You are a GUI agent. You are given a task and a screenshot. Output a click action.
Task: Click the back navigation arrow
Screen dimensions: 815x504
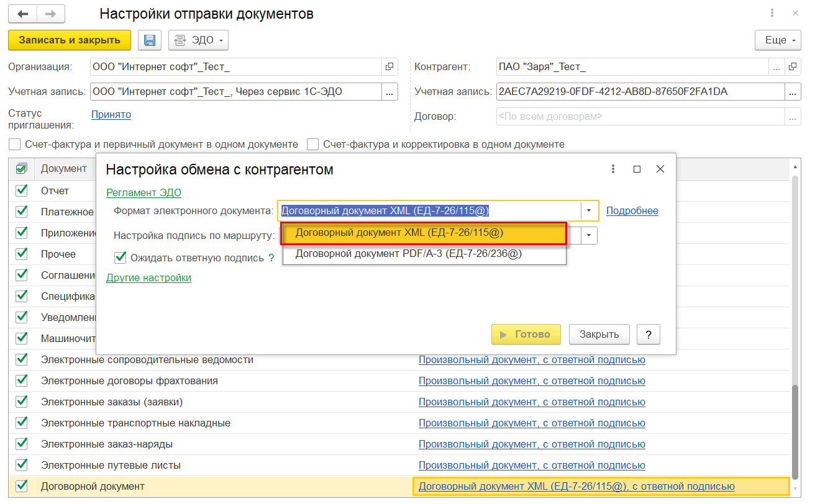coord(23,14)
